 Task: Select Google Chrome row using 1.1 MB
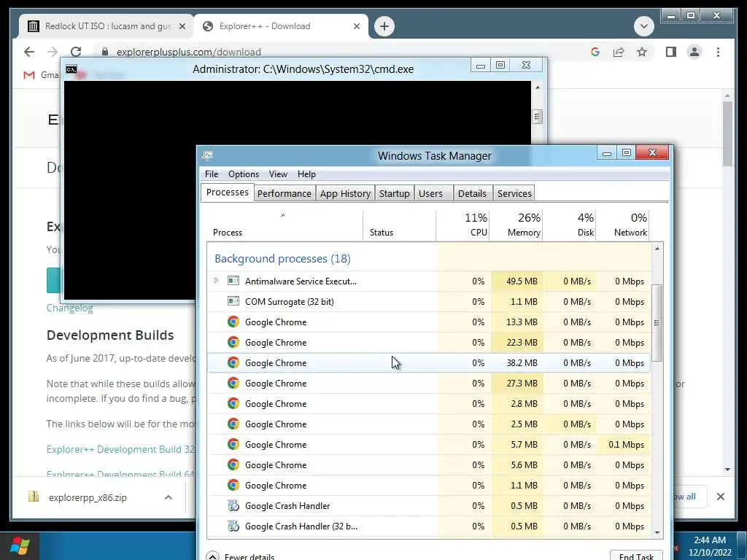pos(429,486)
